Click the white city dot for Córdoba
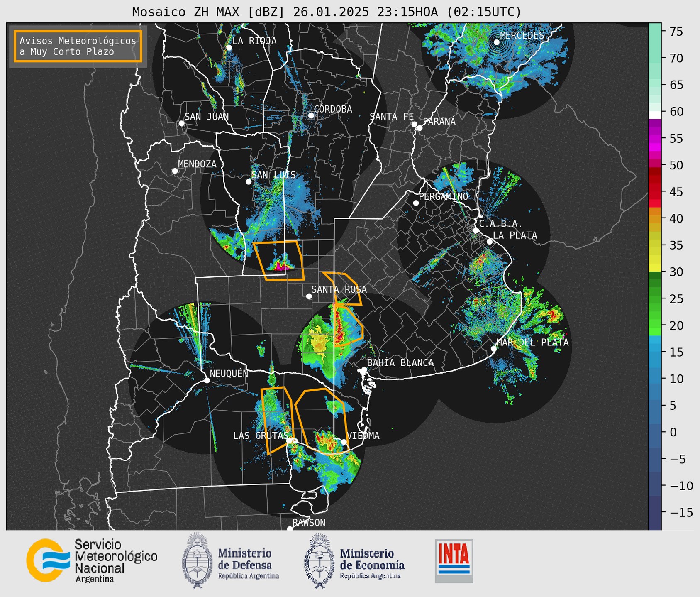 (x=311, y=115)
